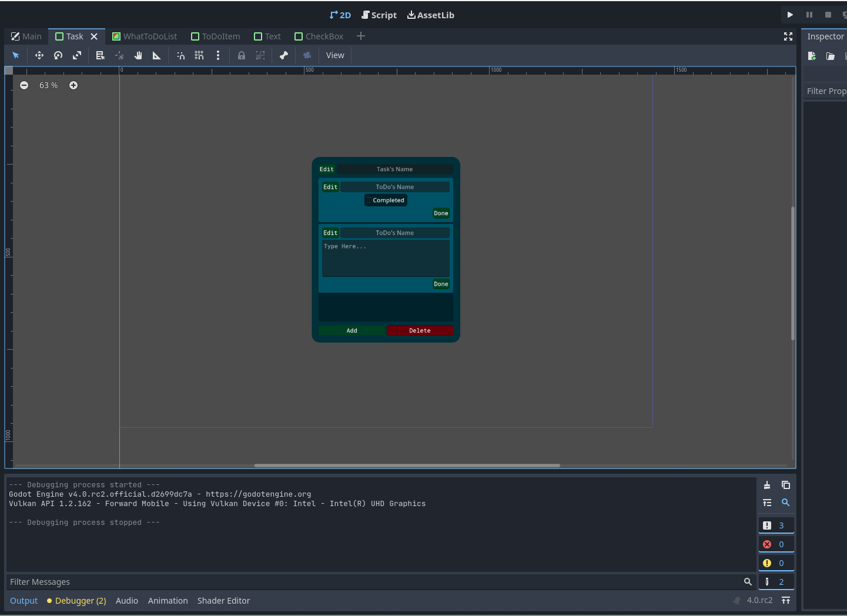Zoom out with the minus button
Screen dimensions: 847x616
24,85
